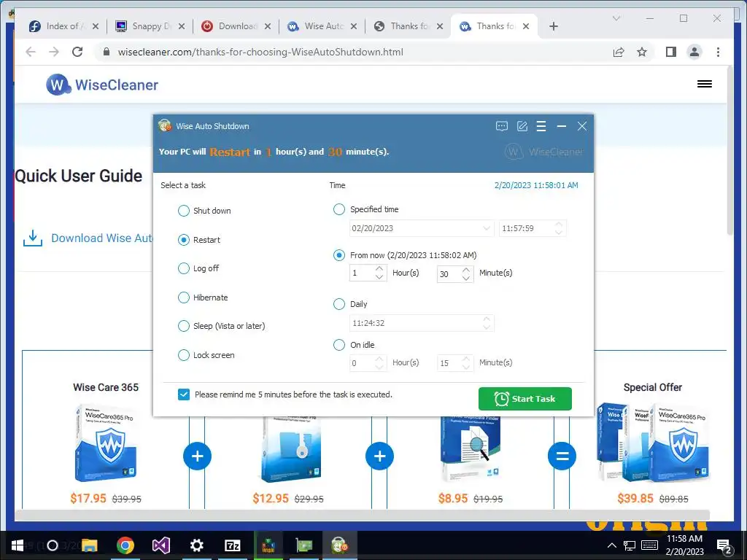Open Wise Care 365 product image
Screen dimensions: 747x560
coord(106,443)
